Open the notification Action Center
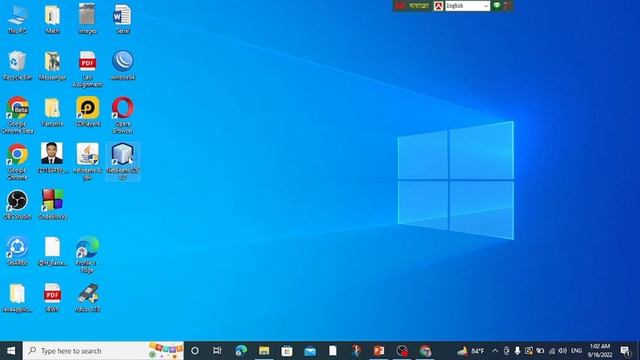 [x=625, y=351]
